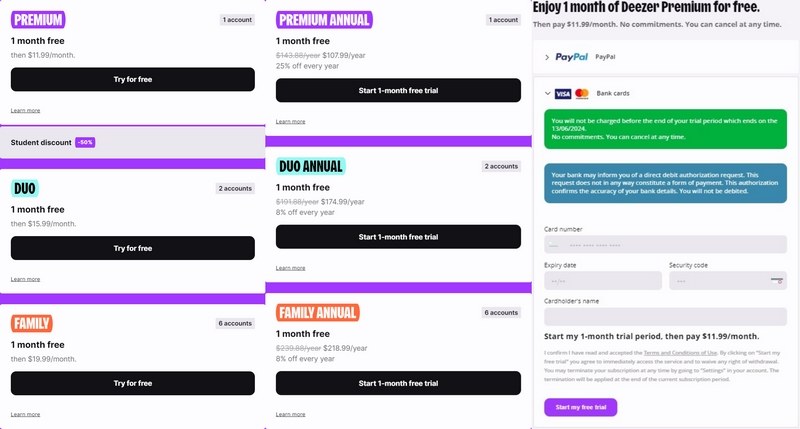This screenshot has height=429, width=800.
Task: Expand the PayPal payment option chevron
Action: point(547,57)
